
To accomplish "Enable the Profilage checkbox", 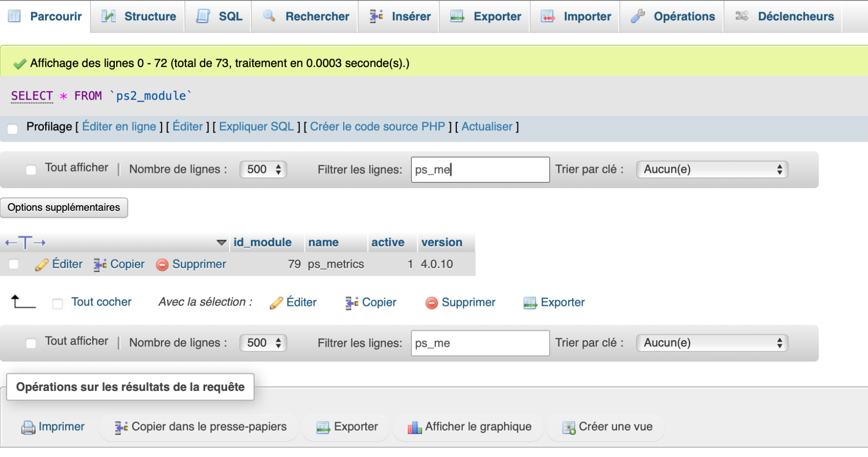I will click(x=13, y=129).
